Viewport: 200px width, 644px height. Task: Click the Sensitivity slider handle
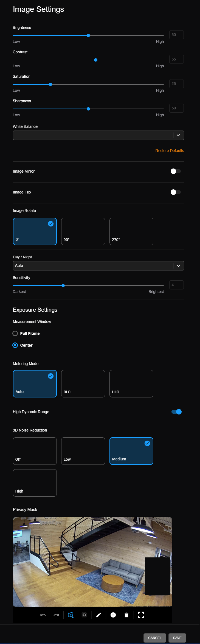click(63, 286)
